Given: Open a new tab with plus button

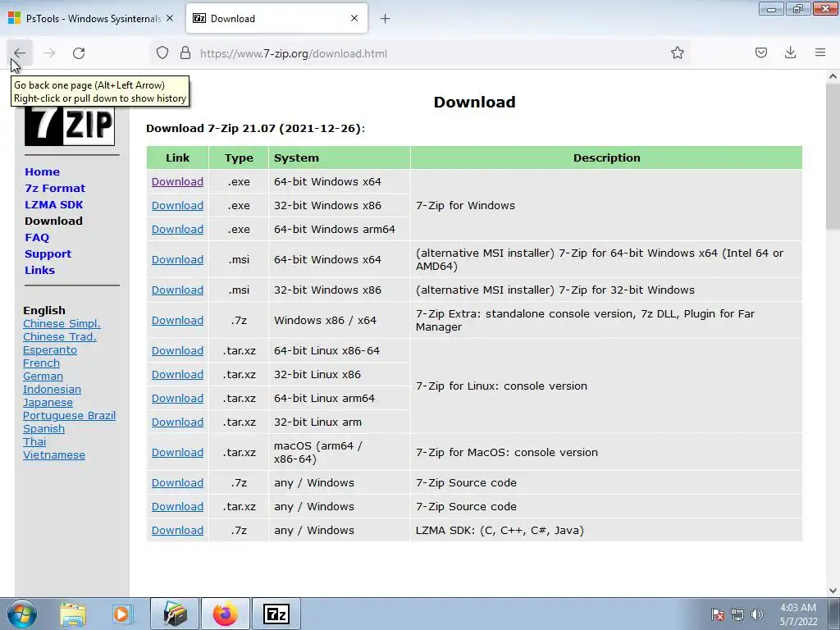Looking at the screenshot, I should click(x=386, y=19).
